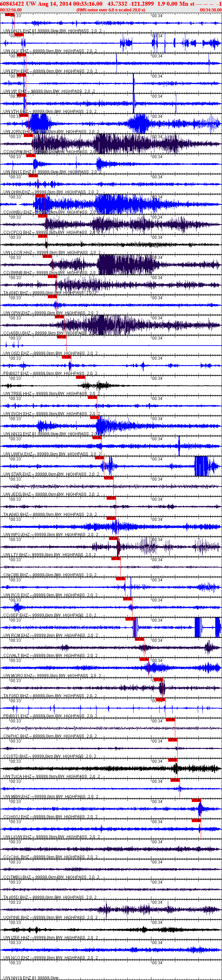
Task: Select the UW LKVW EHZ station label
Action: [x=51, y=837]
